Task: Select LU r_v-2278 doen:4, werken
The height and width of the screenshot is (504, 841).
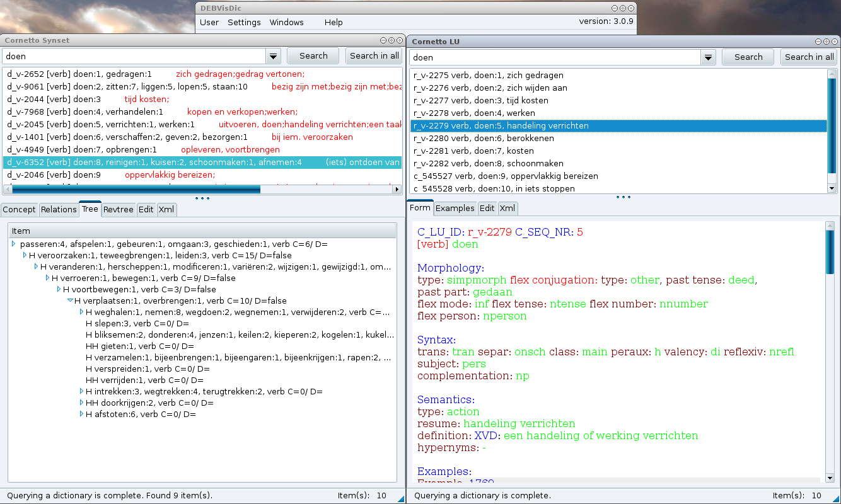Action: click(618, 113)
